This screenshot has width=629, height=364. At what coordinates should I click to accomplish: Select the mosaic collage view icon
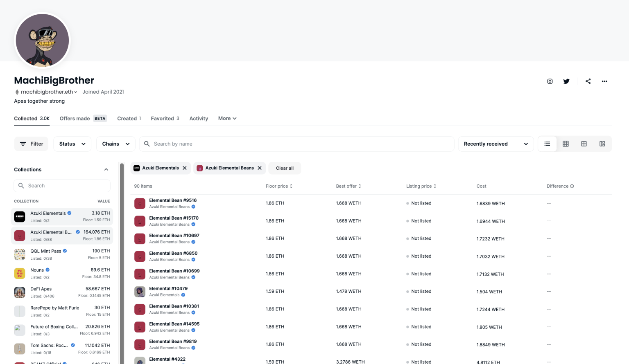pos(602,144)
